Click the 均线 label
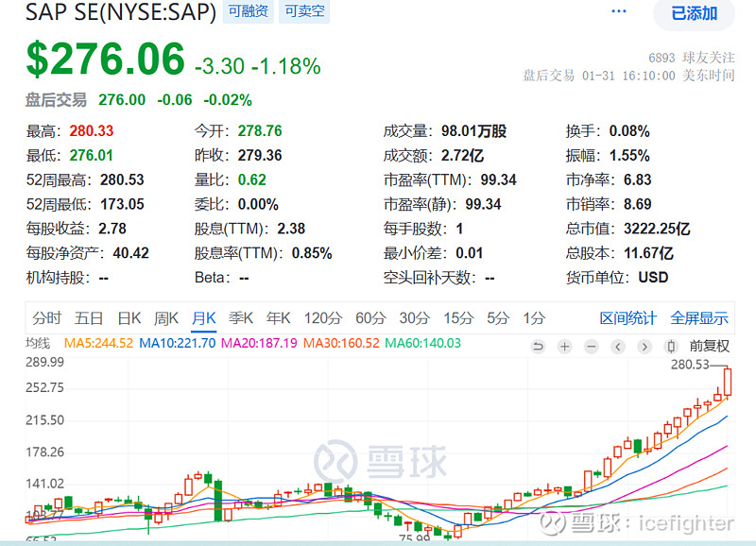The image size is (756, 546). [x=38, y=343]
